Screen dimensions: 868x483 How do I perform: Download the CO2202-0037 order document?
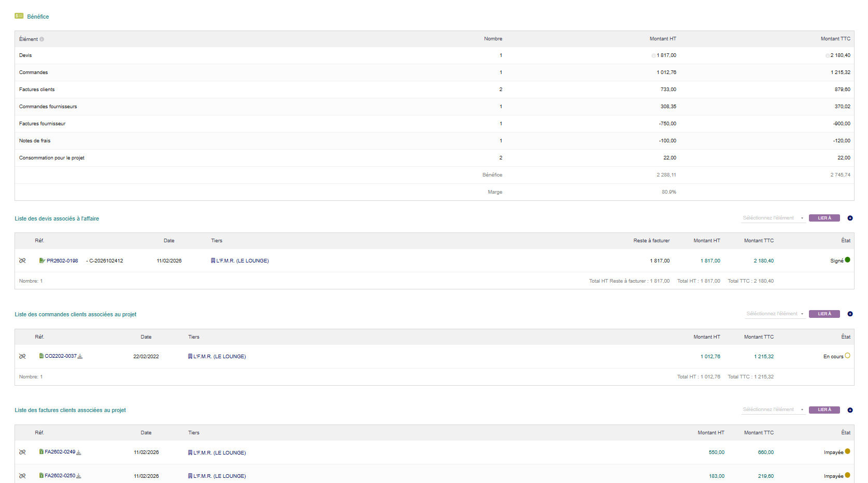(x=80, y=357)
